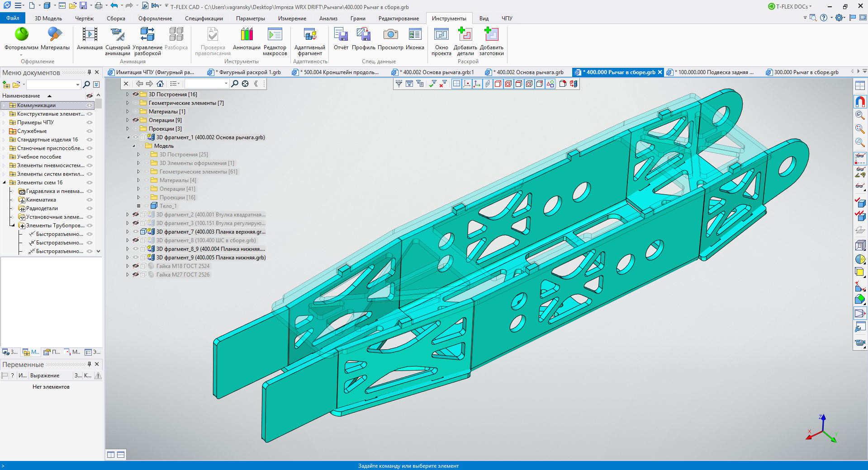Toggle visibility eye of Операции [9]
The height and width of the screenshot is (470, 868).
[x=136, y=120]
